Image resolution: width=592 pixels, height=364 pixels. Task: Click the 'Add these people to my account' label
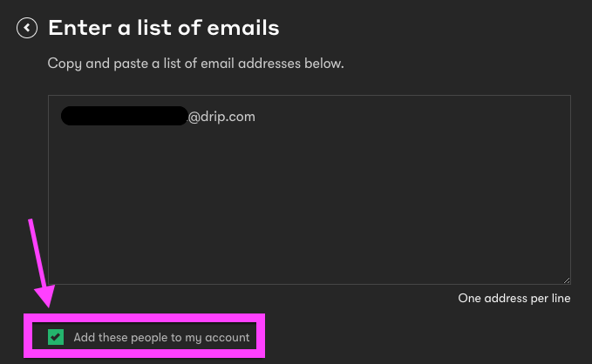161,337
